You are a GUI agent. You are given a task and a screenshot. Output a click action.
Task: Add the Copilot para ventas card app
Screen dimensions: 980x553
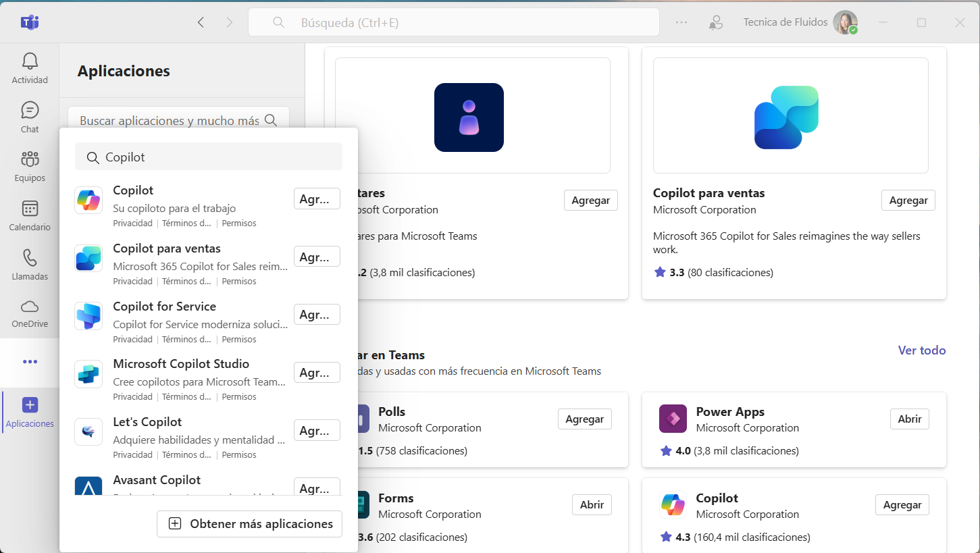[908, 201]
